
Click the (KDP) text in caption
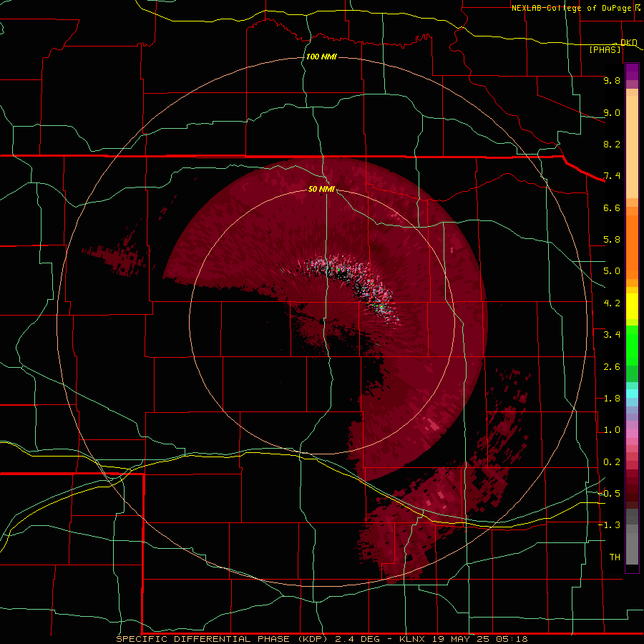click(x=314, y=639)
